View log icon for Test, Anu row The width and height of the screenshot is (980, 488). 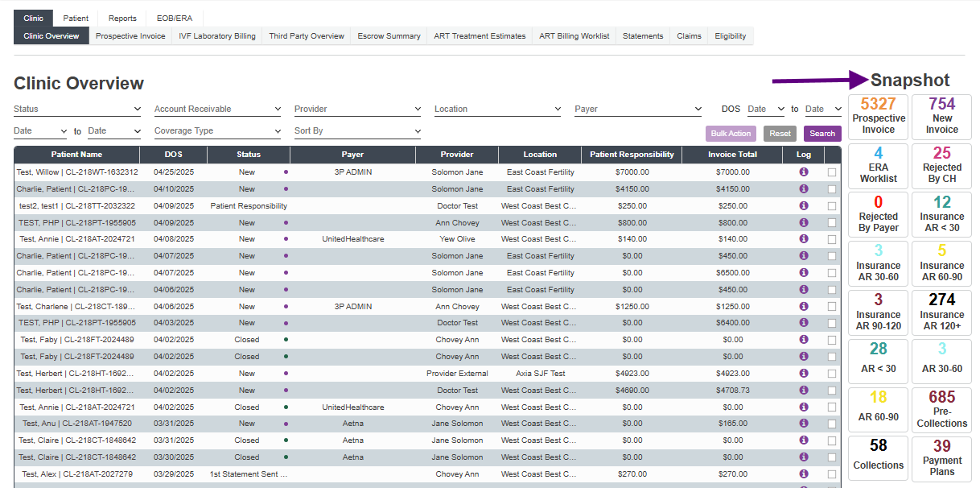[x=803, y=423]
